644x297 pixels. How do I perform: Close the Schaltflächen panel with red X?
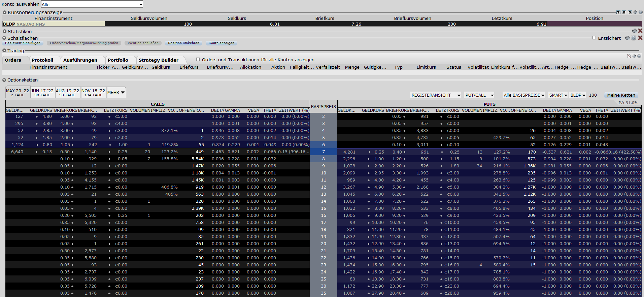[x=640, y=38]
